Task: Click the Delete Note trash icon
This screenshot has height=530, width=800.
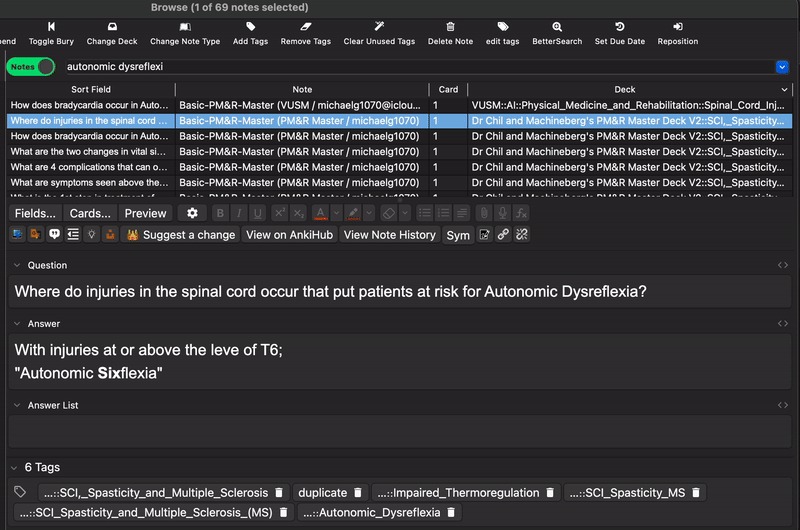Action: pos(450,27)
